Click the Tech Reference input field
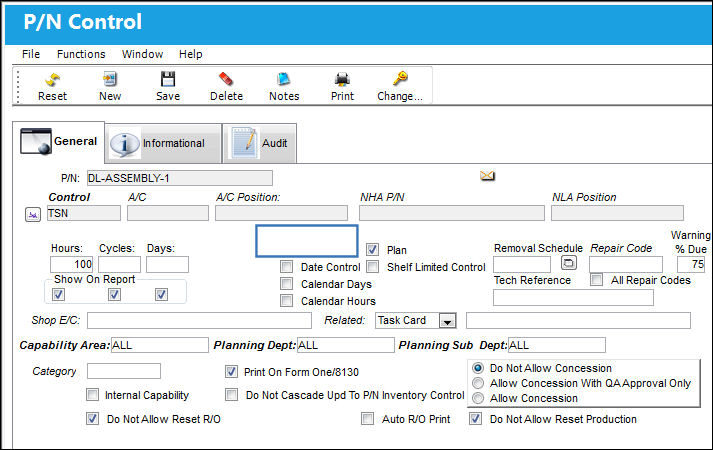This screenshot has width=713, height=450. pos(573,298)
